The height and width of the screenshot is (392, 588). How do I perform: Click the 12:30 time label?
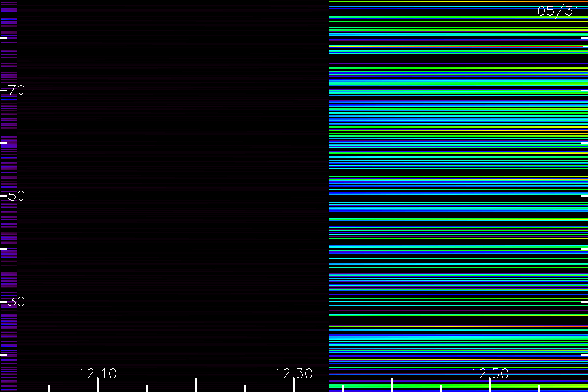[x=293, y=373]
